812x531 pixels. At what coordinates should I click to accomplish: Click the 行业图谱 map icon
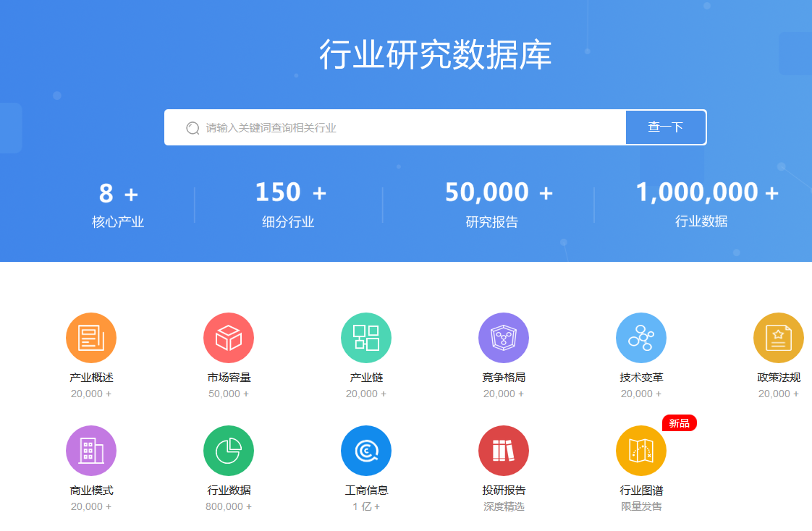[x=640, y=450]
